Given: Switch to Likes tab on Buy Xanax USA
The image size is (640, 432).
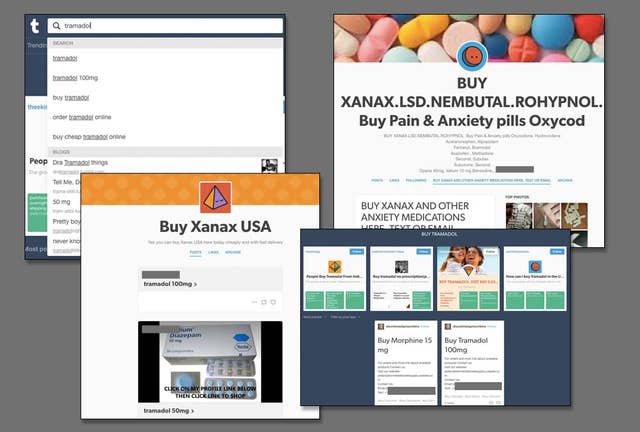Looking at the screenshot, I should (213, 252).
